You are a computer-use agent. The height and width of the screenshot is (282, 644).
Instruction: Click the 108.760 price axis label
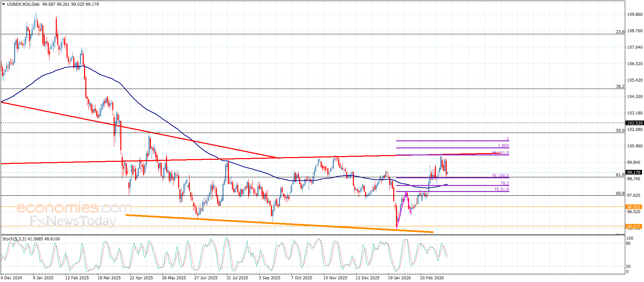tap(635, 31)
